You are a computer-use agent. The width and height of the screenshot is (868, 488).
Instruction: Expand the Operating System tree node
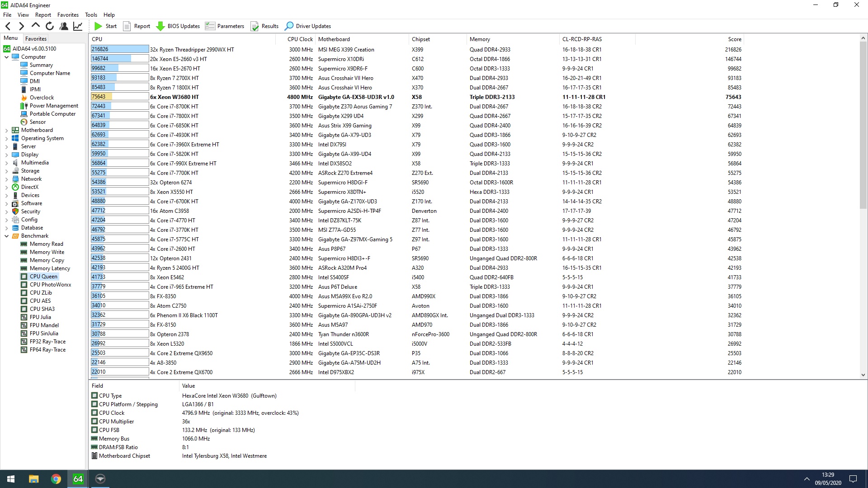click(6, 138)
